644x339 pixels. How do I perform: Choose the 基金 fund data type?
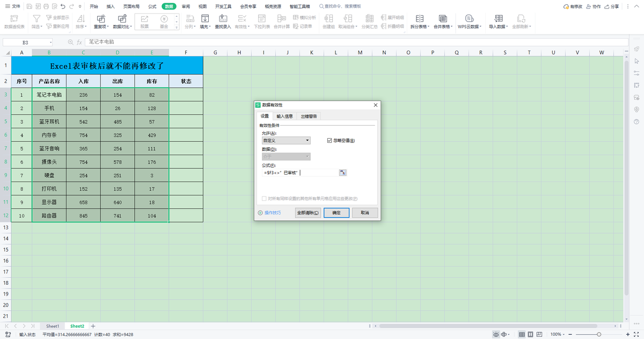pyautogui.click(x=164, y=21)
